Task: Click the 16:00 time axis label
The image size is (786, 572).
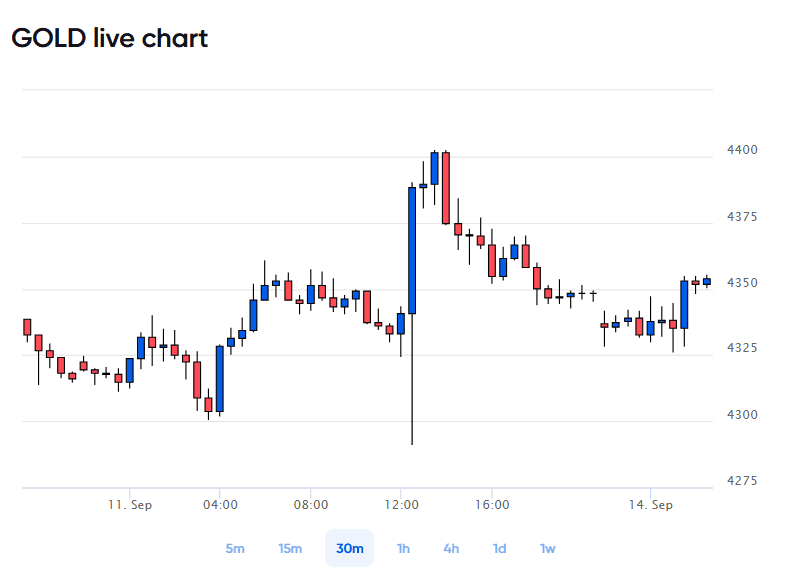Action: coord(492,504)
